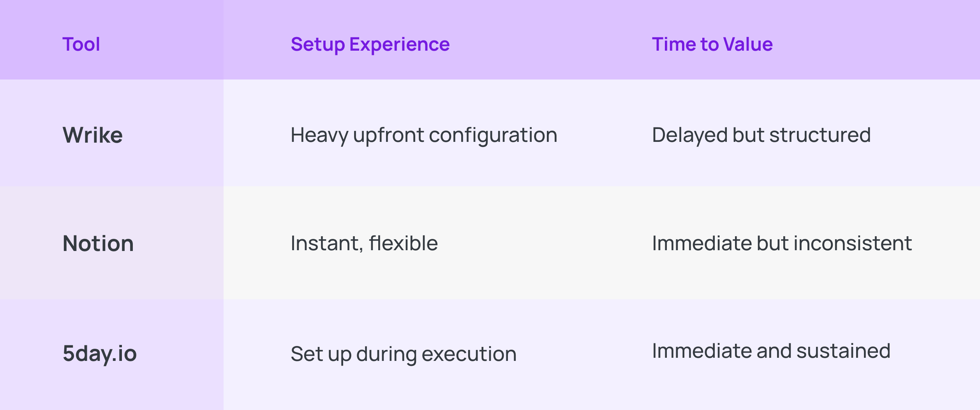Image resolution: width=980 pixels, height=410 pixels.
Task: Click the Notion tool name cell
Action: click(x=98, y=243)
